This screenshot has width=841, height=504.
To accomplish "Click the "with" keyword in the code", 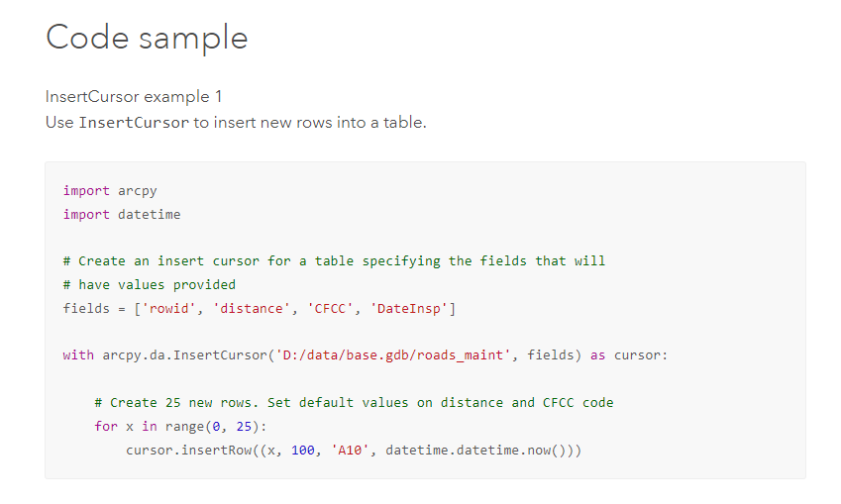I will pyautogui.click(x=78, y=354).
